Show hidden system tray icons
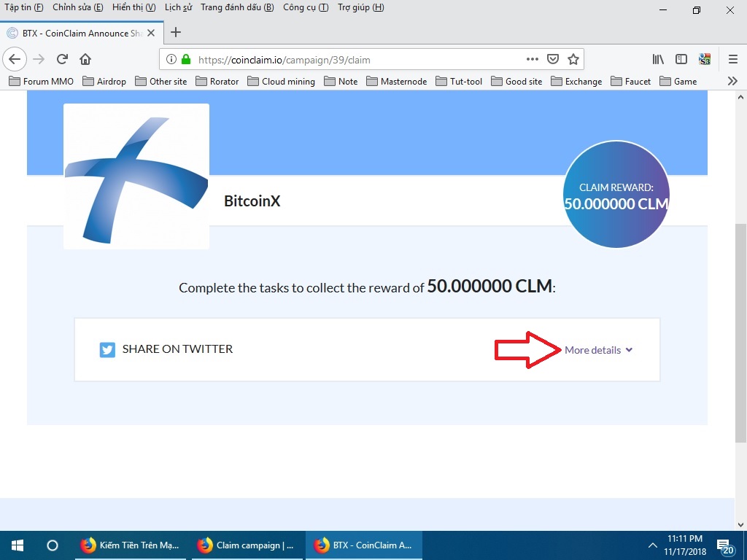This screenshot has width=747, height=560. [x=652, y=545]
